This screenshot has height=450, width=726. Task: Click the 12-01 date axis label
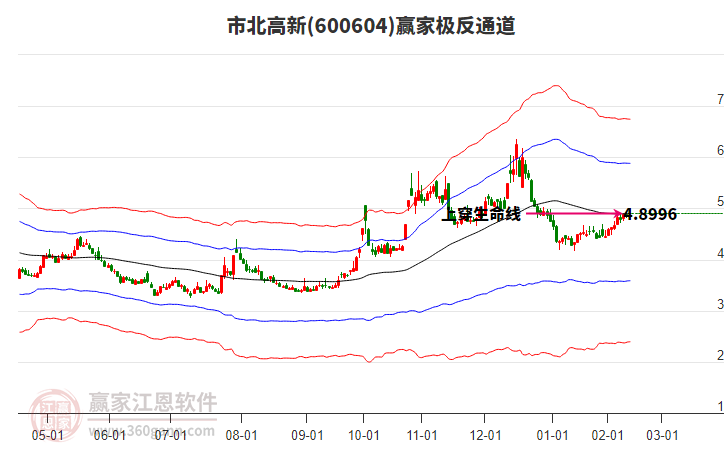485,436
